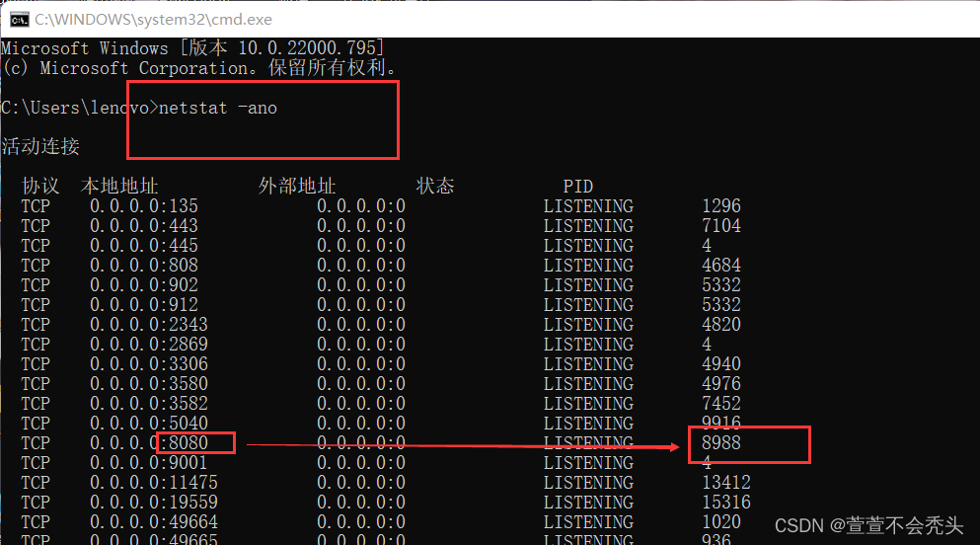Click local address 0.0.0.0:135
Screen dimensions: 980x545
144,206
